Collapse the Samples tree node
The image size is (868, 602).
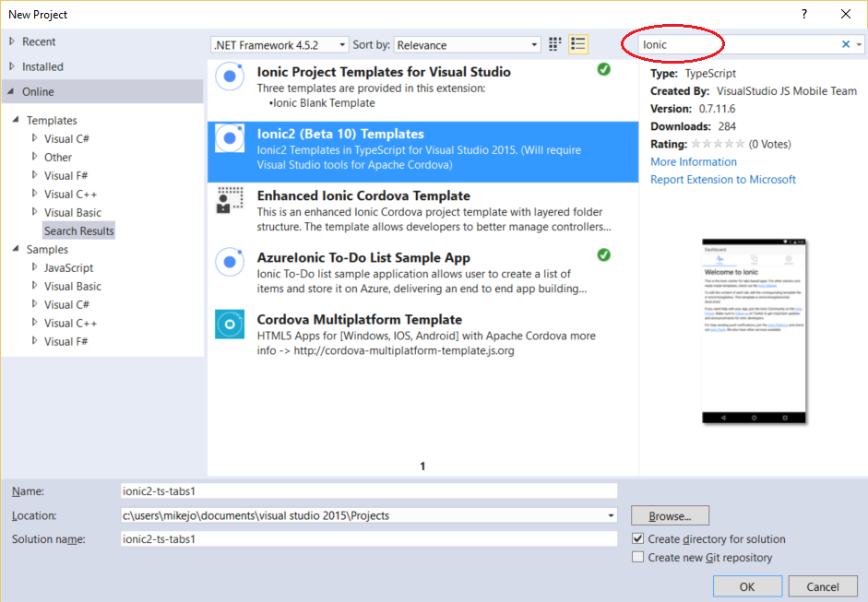pyautogui.click(x=16, y=248)
